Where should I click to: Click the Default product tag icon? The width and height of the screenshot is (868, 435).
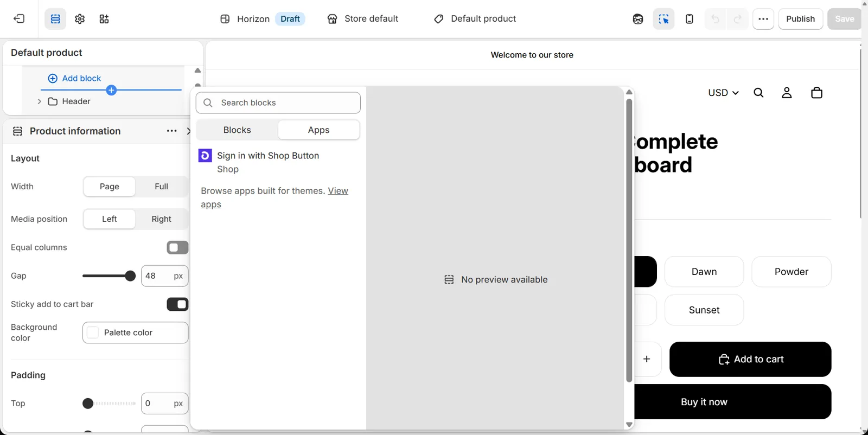click(x=439, y=19)
